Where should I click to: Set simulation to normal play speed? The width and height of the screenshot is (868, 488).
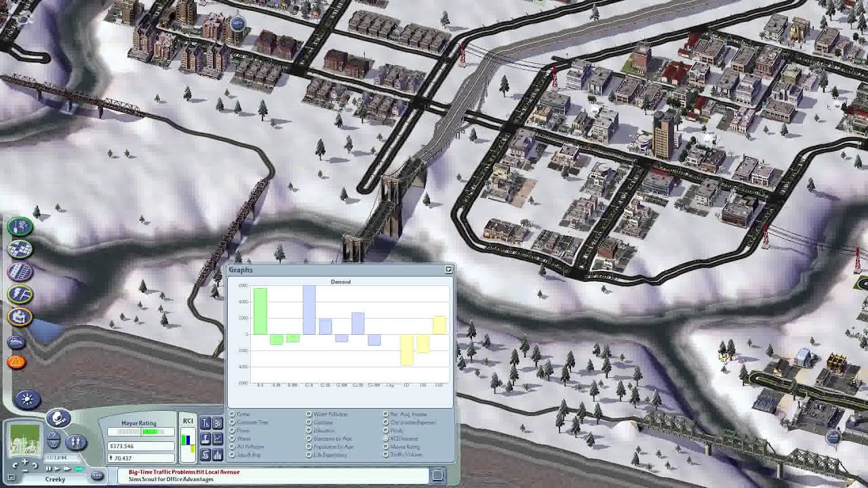57,469
